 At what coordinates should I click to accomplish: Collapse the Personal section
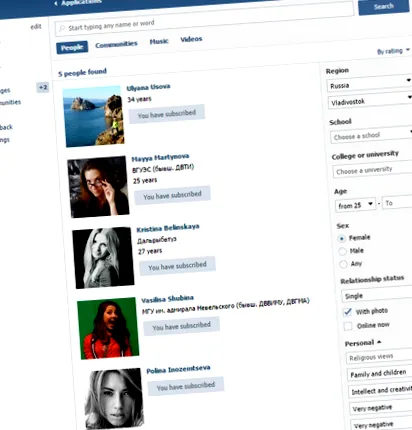point(363,343)
